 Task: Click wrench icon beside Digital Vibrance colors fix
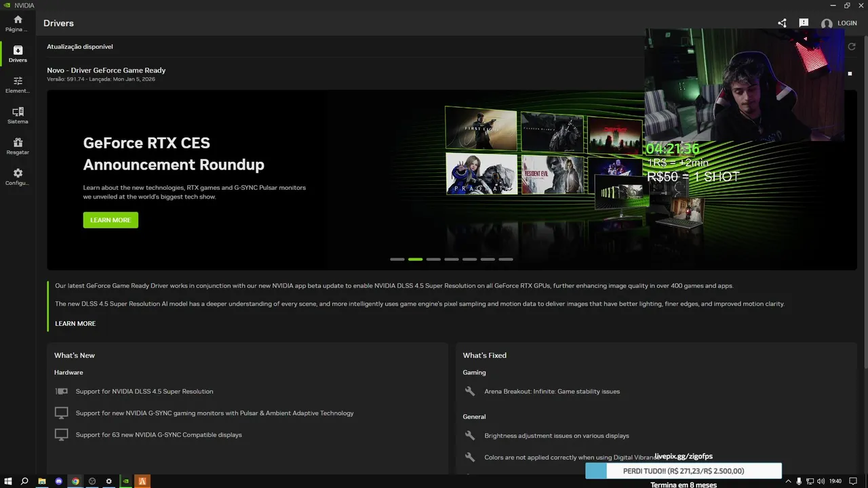pyautogui.click(x=470, y=457)
